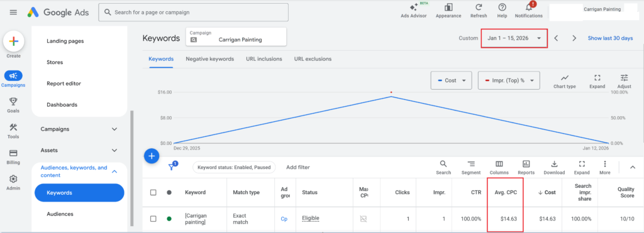Open Report editor in sidebar
Screen dimensions: 644x233
(64, 84)
